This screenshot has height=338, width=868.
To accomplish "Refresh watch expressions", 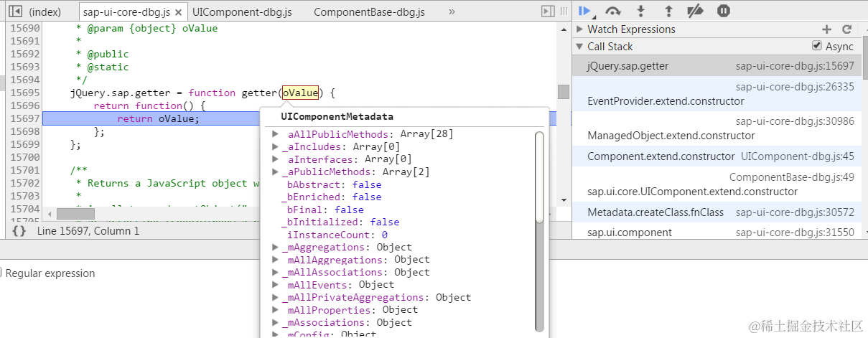I will click(x=847, y=29).
